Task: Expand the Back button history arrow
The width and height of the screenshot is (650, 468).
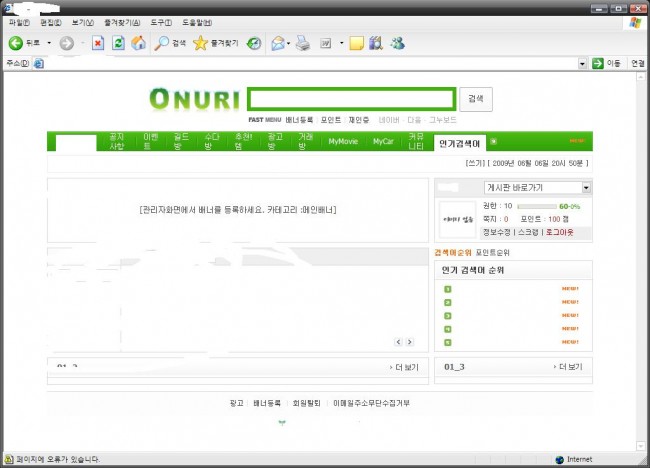Action: coord(49,43)
